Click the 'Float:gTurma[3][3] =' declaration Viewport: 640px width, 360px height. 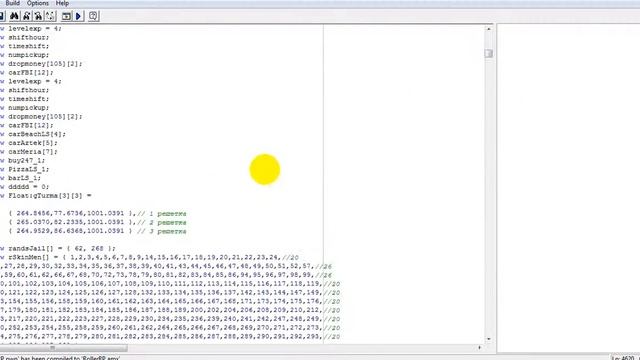click(x=49, y=196)
